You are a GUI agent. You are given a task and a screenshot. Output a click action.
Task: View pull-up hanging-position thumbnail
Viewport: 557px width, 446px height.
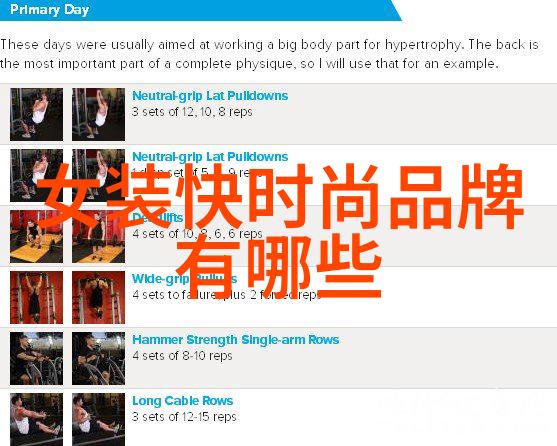pos(37,298)
